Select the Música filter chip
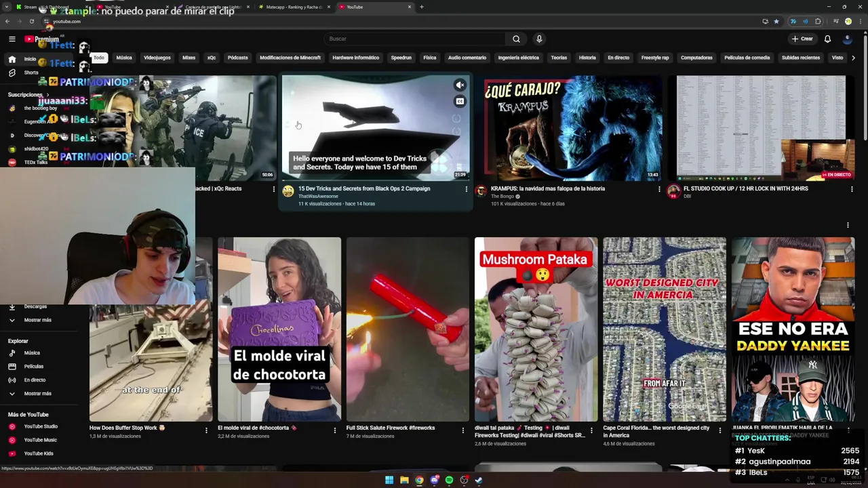Viewport: 868px width, 488px height. pos(124,58)
